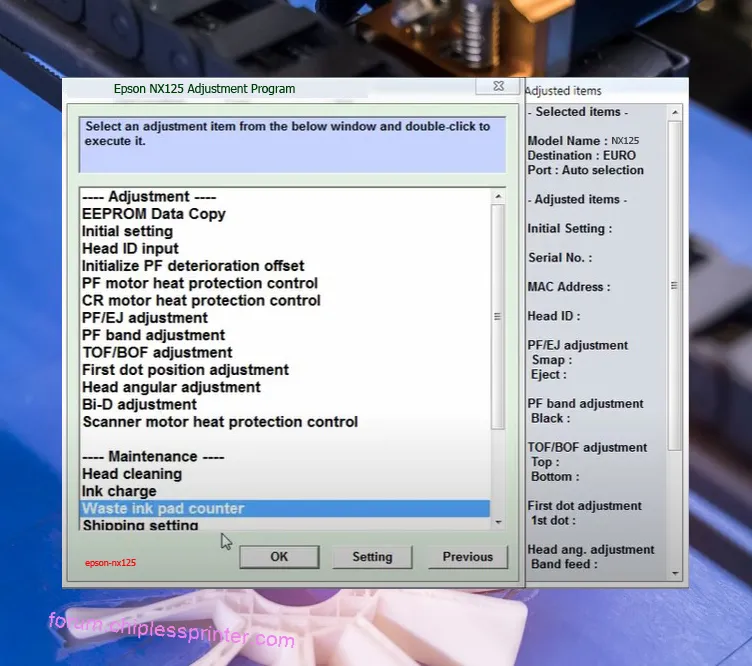The image size is (752, 666).
Task: Click the Head ID label in Adjusted items
Action: point(554,316)
